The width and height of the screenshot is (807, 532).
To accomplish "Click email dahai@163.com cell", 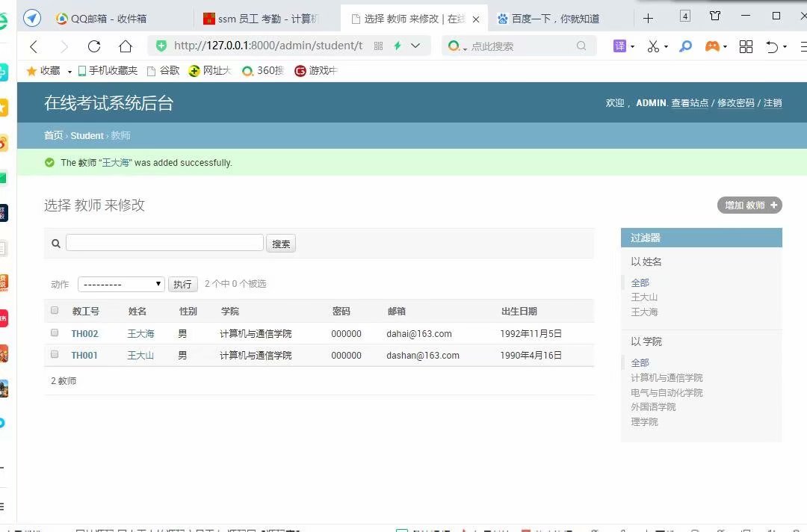I will pyautogui.click(x=419, y=334).
